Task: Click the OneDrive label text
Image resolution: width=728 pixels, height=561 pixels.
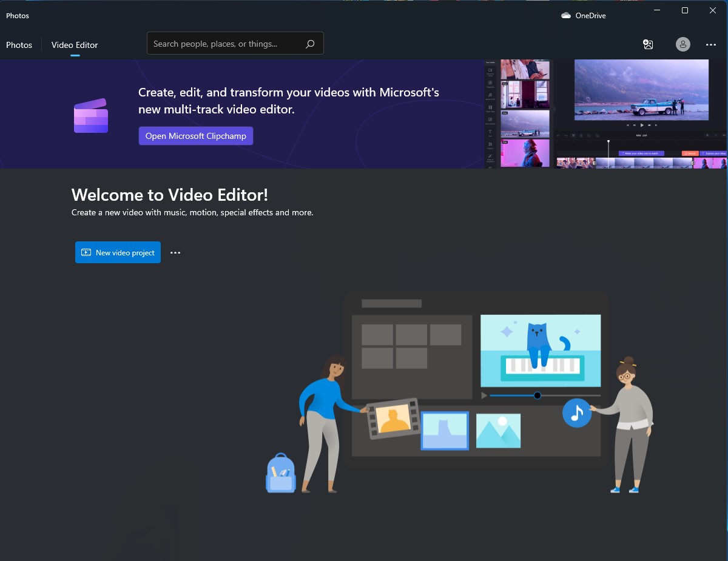Action: click(591, 15)
